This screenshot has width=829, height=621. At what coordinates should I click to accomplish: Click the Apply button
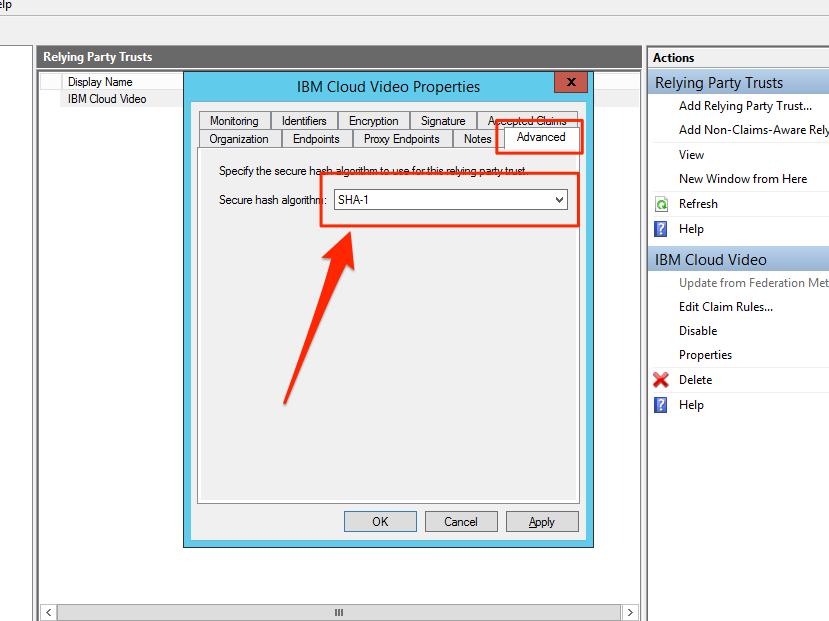pyautogui.click(x=542, y=522)
